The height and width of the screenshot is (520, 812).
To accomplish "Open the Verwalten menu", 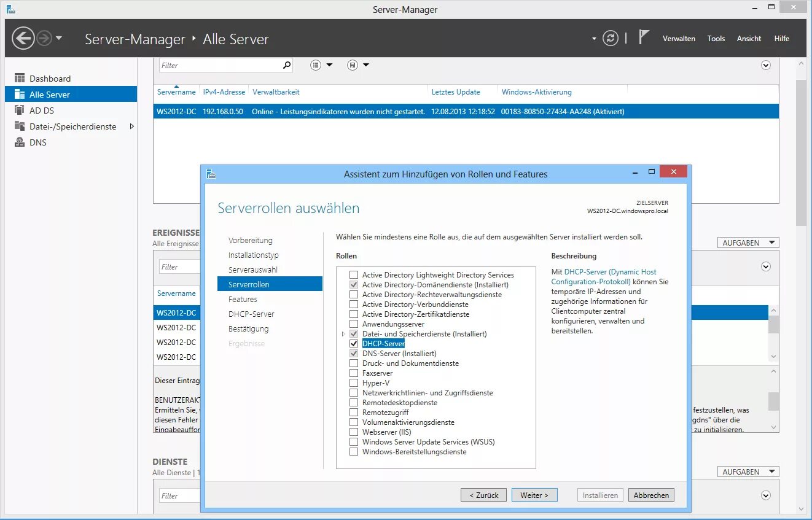I will (679, 39).
